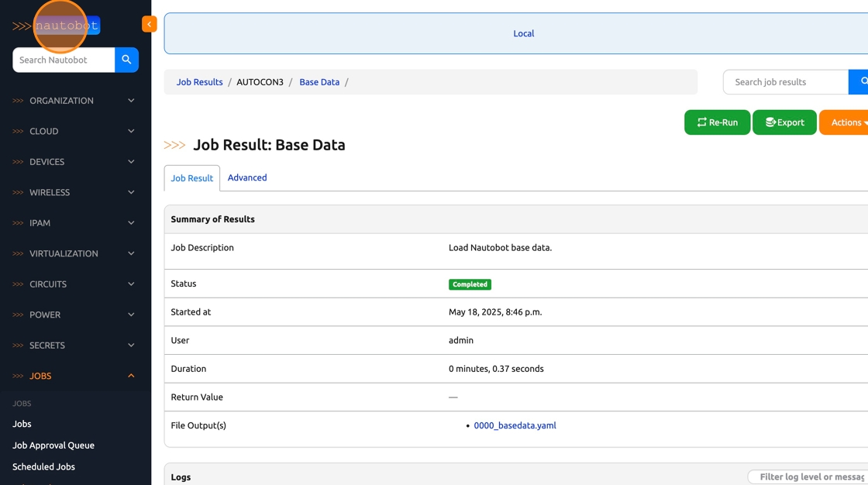Expand the Devices menu section

pos(74,162)
